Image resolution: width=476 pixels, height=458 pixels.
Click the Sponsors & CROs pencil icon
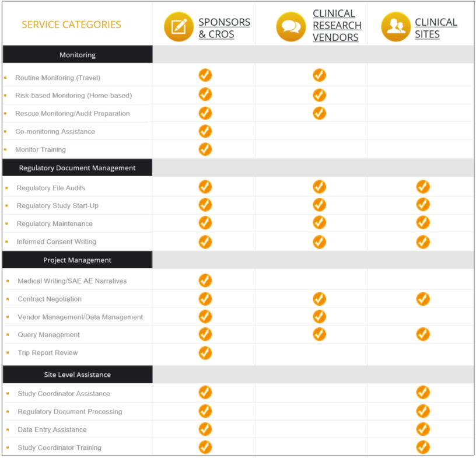(x=178, y=27)
